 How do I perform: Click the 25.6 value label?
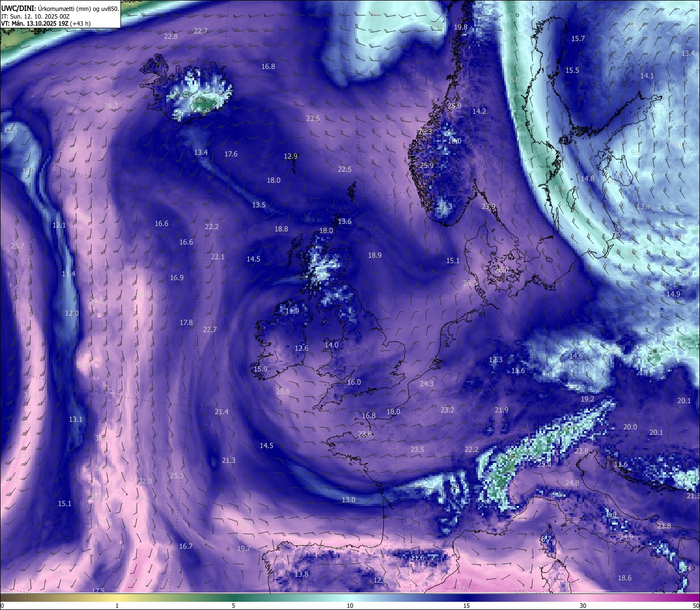pyautogui.click(x=283, y=392)
